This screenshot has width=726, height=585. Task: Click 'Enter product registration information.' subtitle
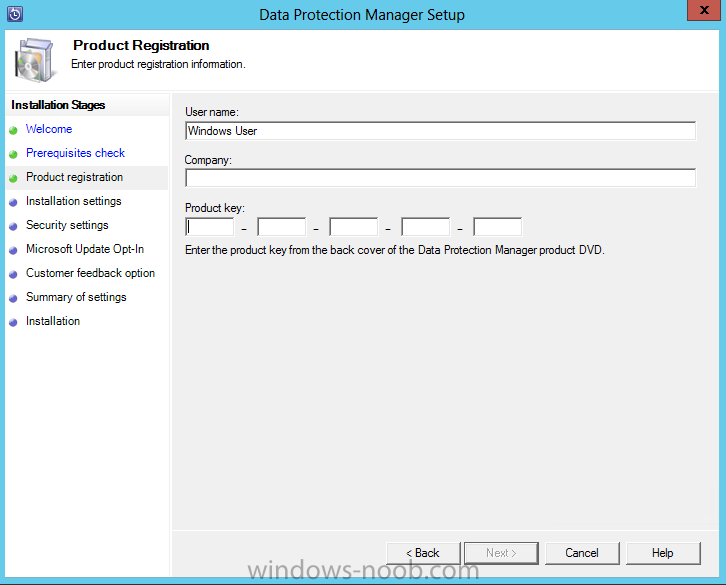coord(158,64)
